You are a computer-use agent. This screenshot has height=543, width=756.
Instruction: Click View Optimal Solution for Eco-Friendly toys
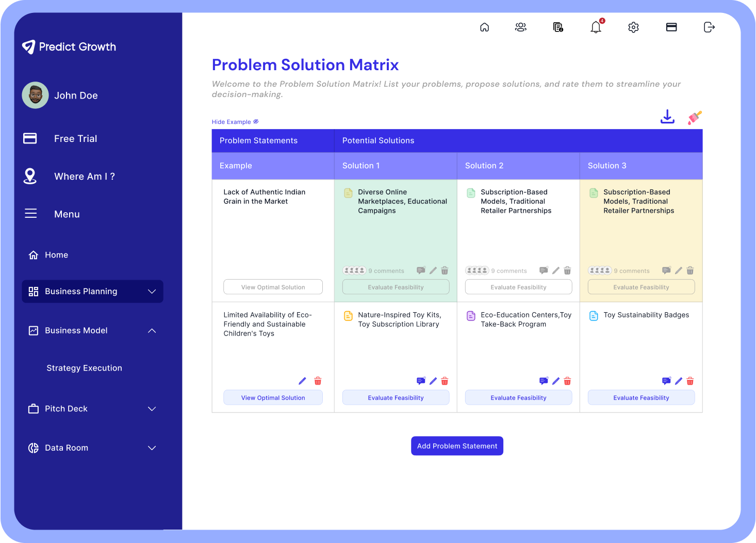(x=273, y=397)
